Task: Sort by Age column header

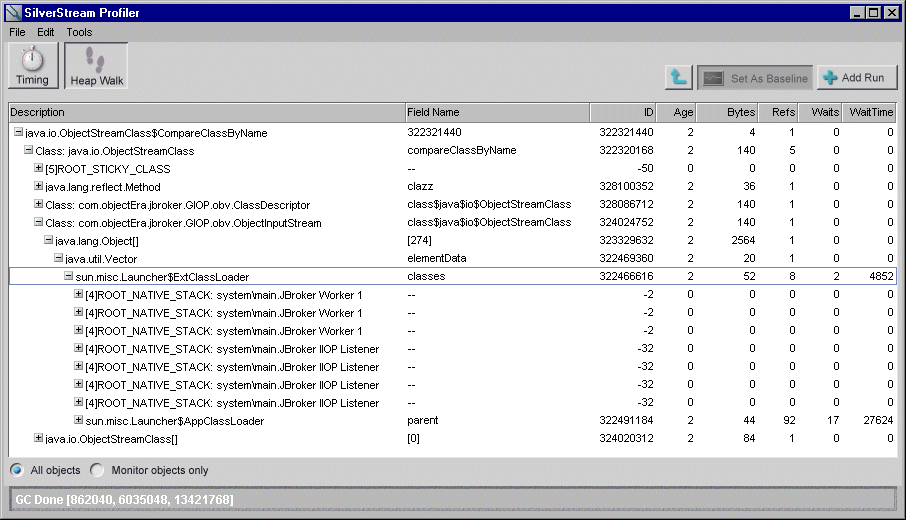Action: tap(676, 112)
